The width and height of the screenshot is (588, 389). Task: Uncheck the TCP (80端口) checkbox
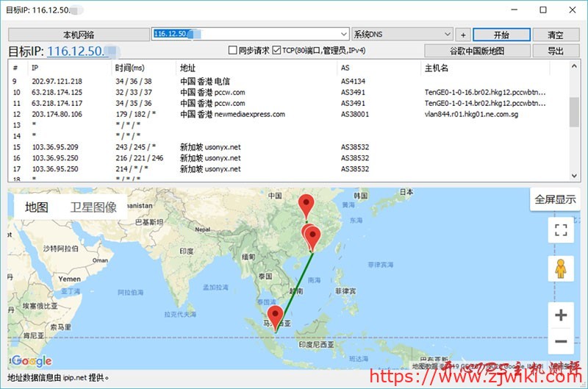tap(276, 51)
